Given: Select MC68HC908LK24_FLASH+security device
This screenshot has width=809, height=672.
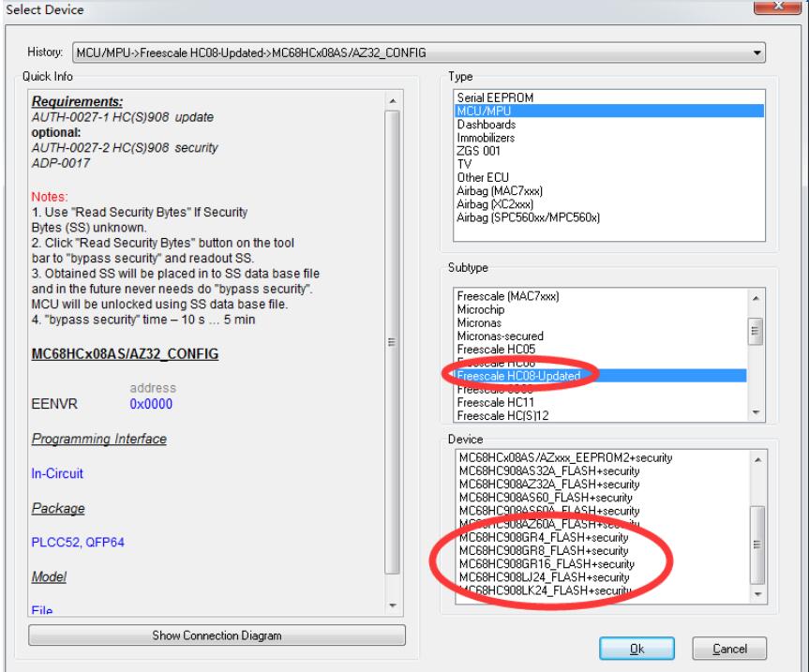Looking at the screenshot, I should pyautogui.click(x=603, y=590).
